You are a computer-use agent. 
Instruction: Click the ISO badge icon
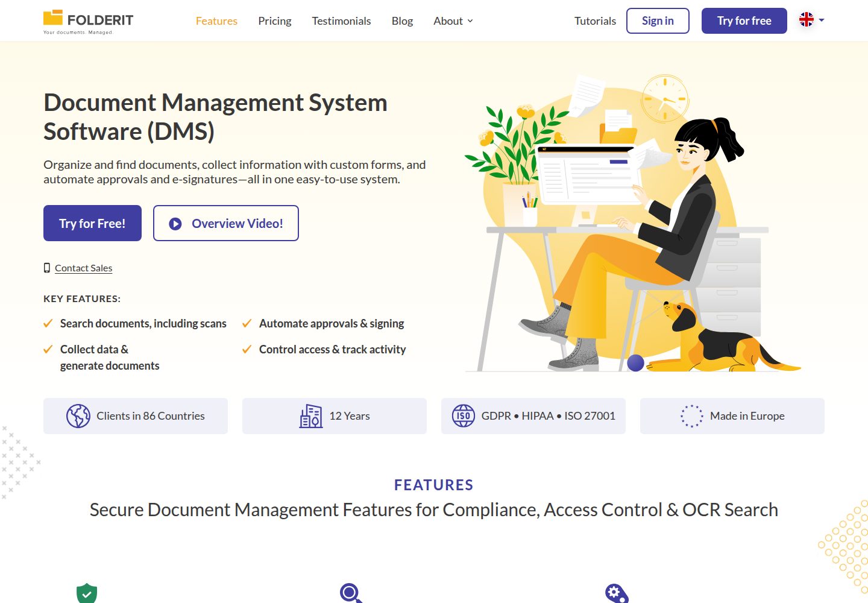[464, 416]
